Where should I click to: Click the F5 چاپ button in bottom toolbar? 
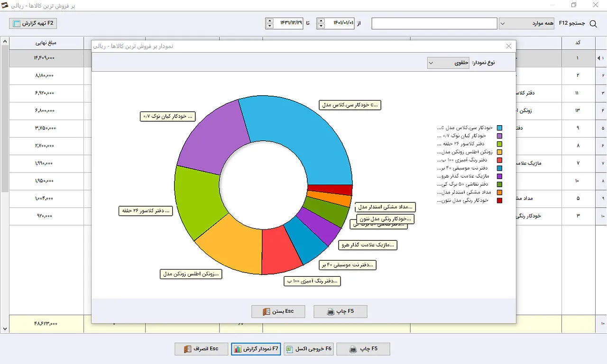363,349
